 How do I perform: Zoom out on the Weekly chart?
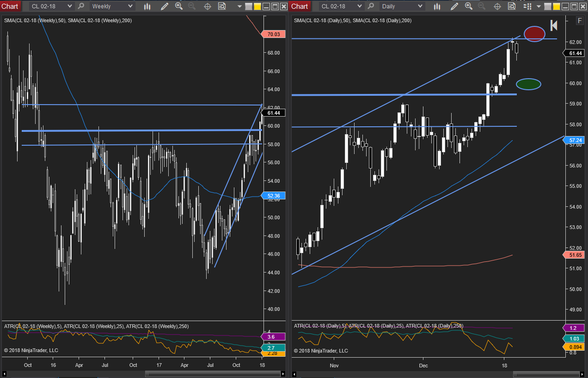pyautogui.click(x=192, y=6)
